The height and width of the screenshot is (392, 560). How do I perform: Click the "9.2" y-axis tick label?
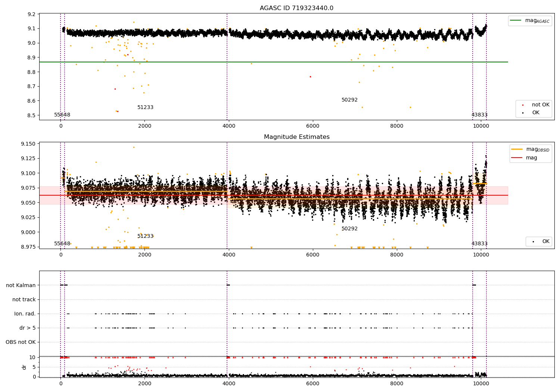click(x=32, y=14)
